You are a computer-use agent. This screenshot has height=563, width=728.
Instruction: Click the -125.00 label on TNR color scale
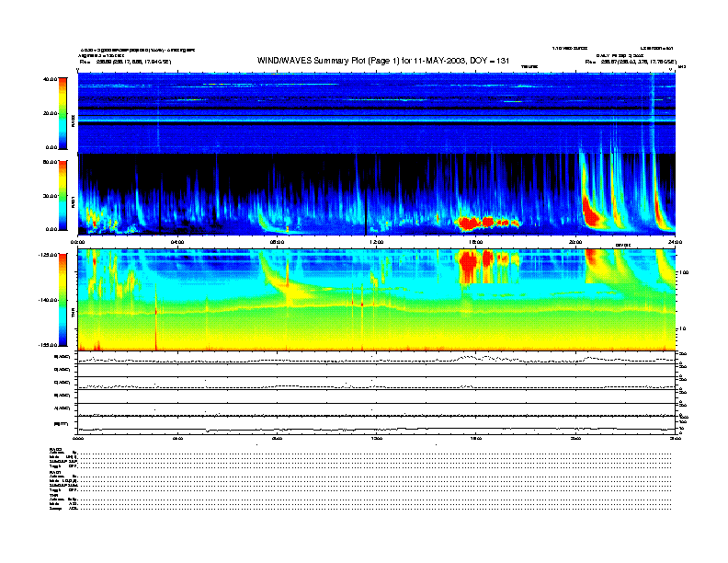(x=48, y=255)
